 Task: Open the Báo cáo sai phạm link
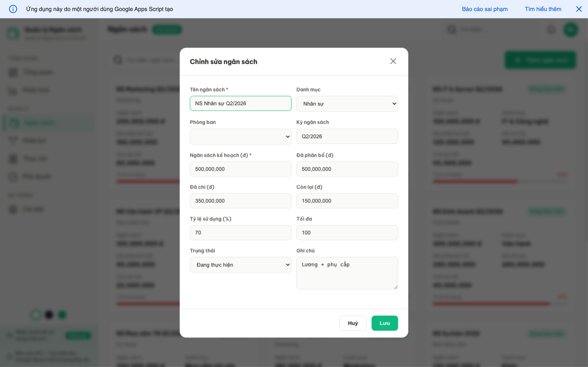click(485, 9)
